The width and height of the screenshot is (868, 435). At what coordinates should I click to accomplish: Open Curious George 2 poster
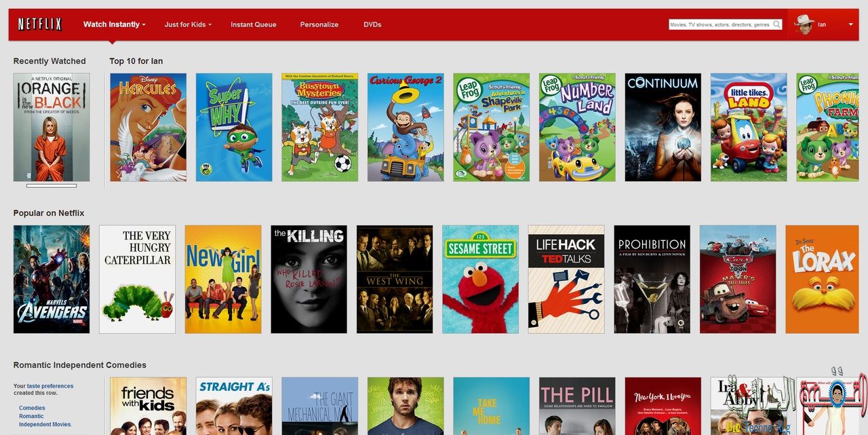pos(406,128)
